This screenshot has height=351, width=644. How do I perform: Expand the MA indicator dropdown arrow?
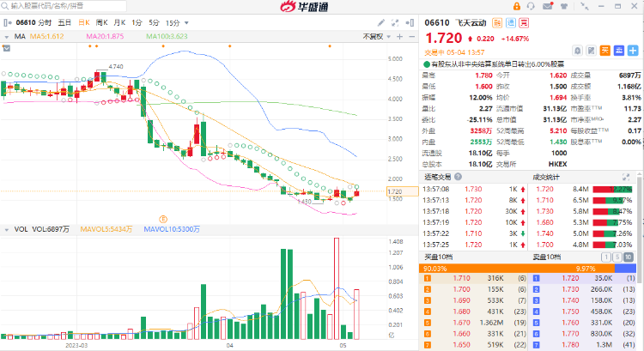point(7,37)
